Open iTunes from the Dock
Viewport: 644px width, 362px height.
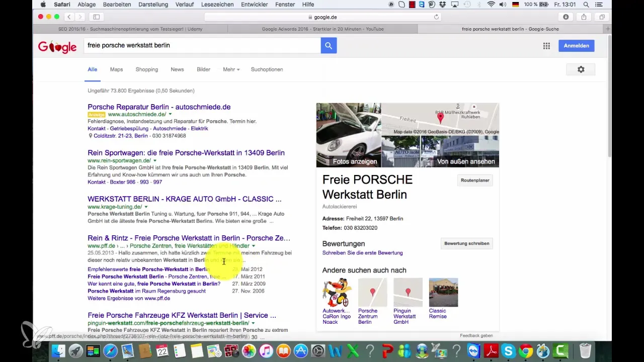point(266,350)
